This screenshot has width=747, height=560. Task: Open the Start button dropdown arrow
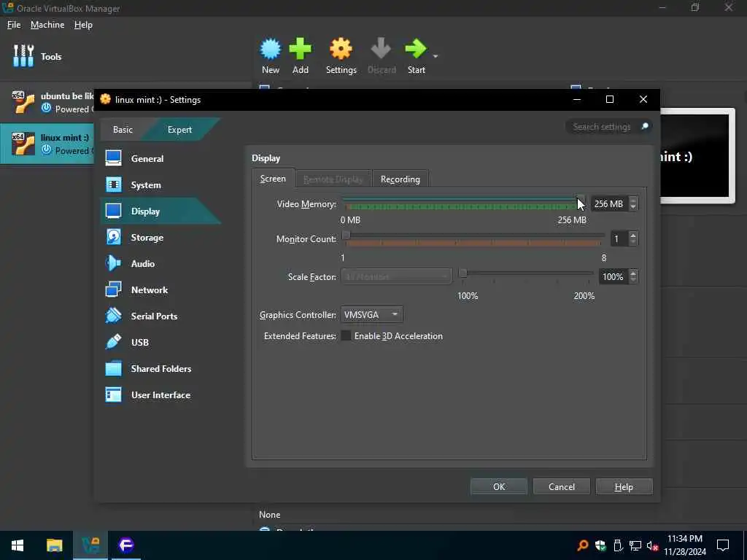pyautogui.click(x=435, y=56)
